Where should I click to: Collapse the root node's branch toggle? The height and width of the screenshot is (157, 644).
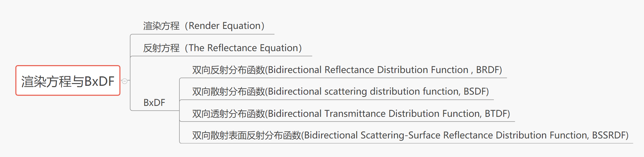[x=124, y=81]
